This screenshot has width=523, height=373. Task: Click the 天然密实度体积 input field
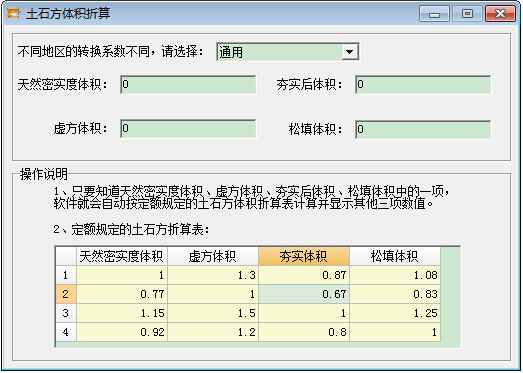188,84
